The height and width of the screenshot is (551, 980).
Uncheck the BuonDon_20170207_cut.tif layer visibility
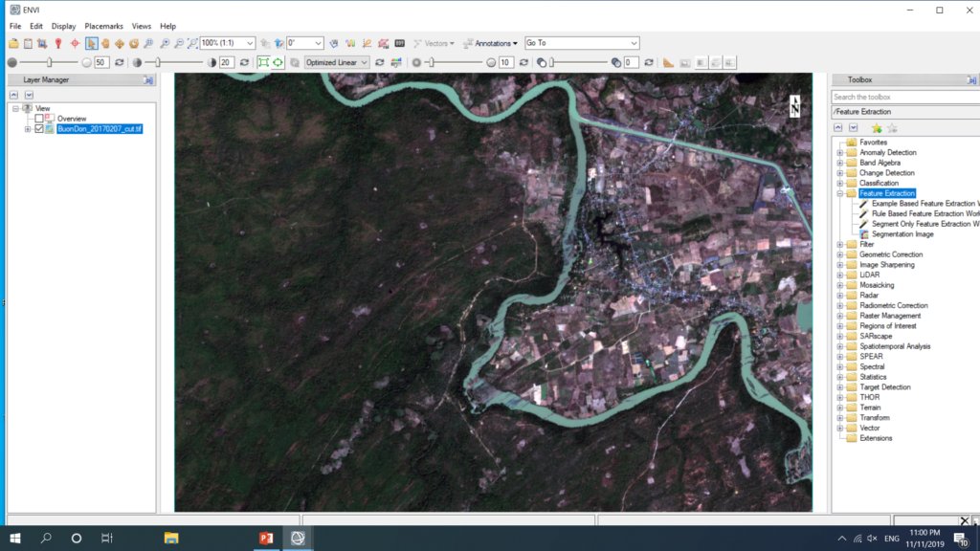39,129
